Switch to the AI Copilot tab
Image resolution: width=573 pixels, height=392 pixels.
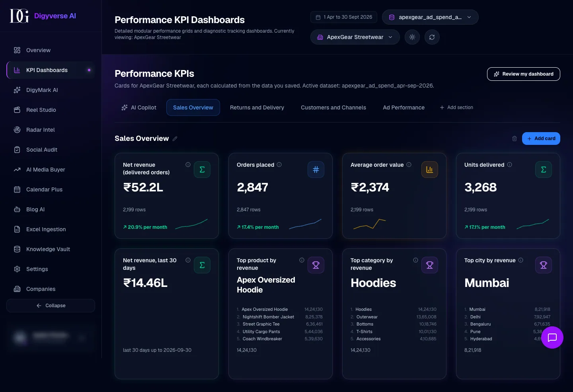tap(139, 107)
